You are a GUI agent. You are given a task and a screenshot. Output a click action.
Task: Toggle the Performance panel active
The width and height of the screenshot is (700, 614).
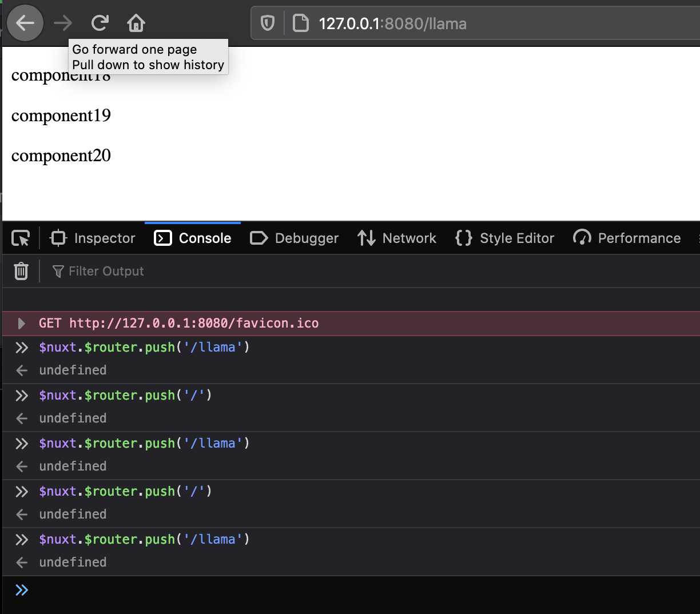[x=627, y=238]
